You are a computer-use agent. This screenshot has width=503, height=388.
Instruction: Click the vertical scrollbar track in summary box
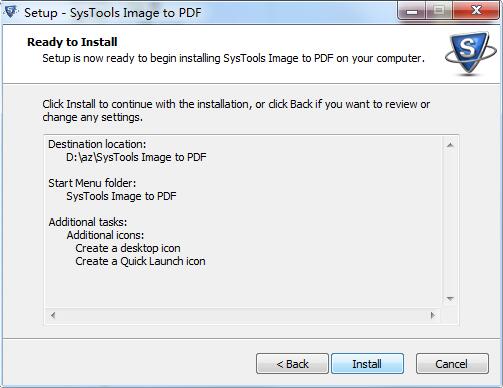pyautogui.click(x=450, y=222)
